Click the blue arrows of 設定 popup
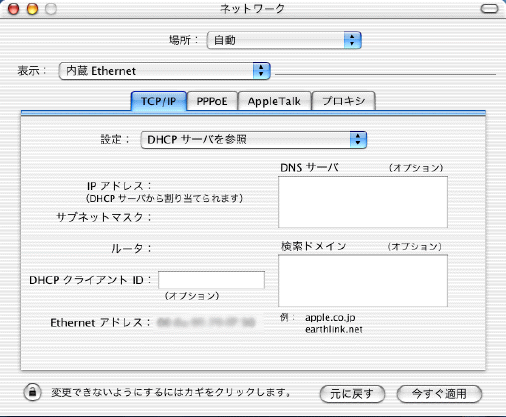This screenshot has height=417, width=506. (358, 140)
